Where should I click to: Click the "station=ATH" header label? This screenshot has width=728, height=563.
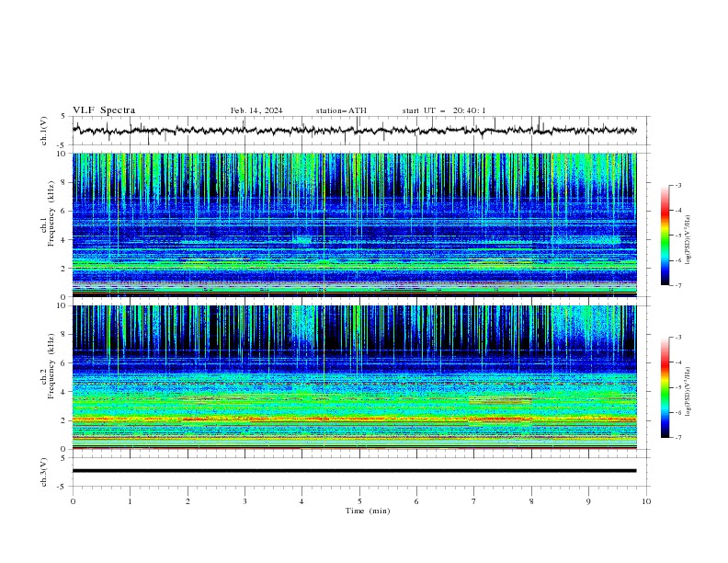click(341, 110)
